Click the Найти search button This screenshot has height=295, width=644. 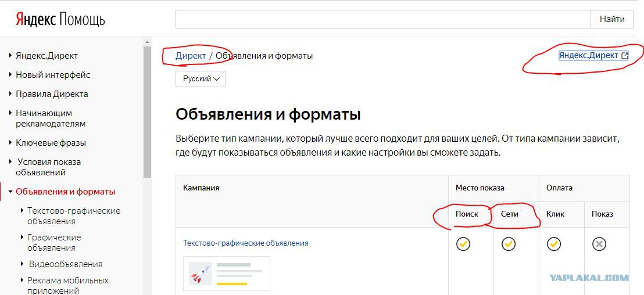point(612,19)
